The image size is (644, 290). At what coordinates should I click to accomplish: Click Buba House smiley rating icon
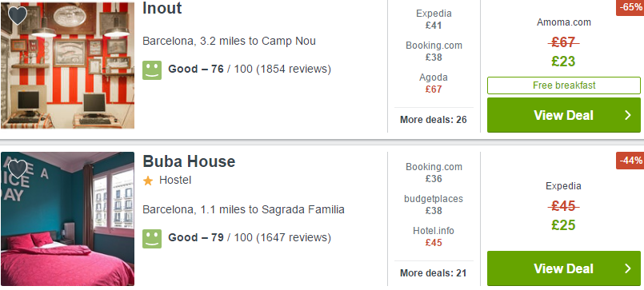pos(152,239)
